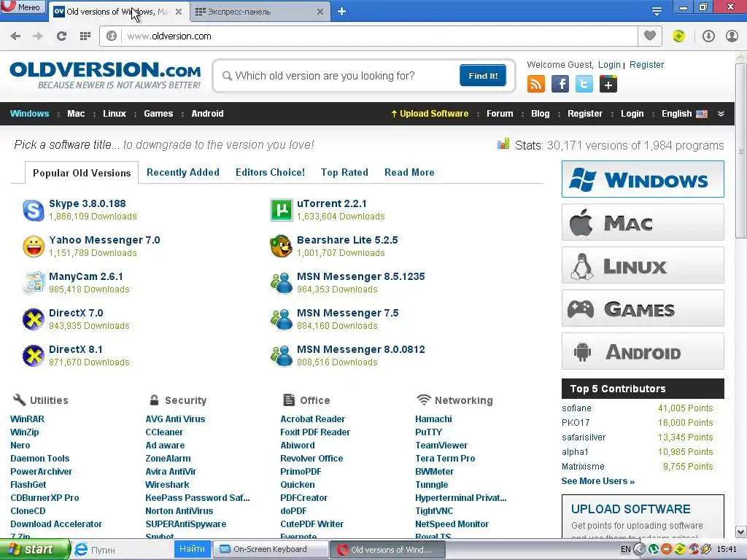The image size is (747, 560).
Task: Click the EN language indicator in tray
Action: click(x=625, y=550)
